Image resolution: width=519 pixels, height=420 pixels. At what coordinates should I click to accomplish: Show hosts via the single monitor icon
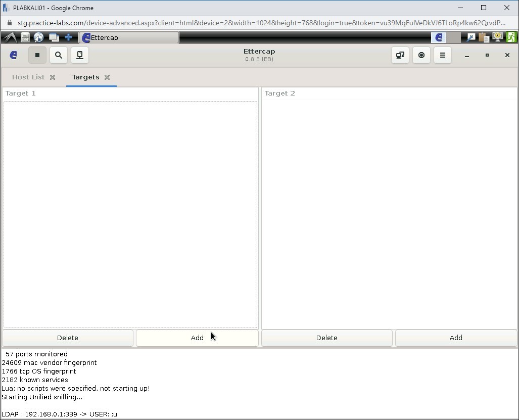point(79,55)
